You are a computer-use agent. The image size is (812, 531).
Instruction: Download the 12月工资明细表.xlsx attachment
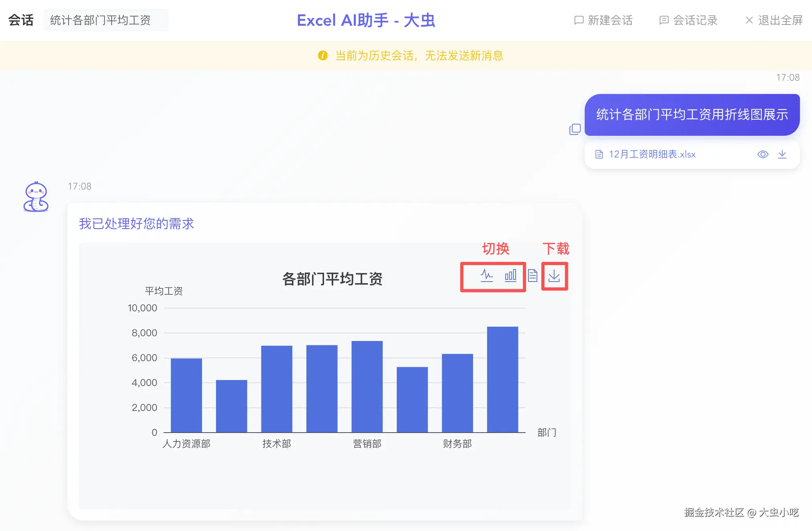pyautogui.click(x=782, y=154)
